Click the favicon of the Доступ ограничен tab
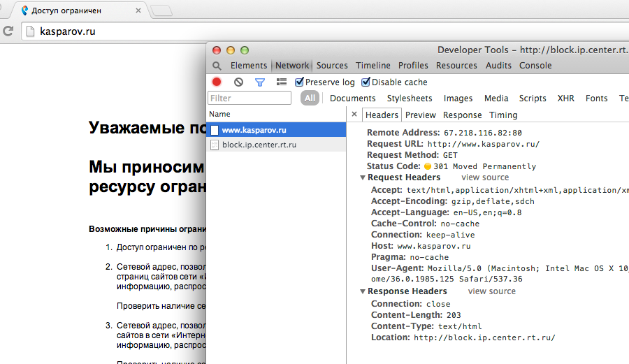 [x=25, y=10]
